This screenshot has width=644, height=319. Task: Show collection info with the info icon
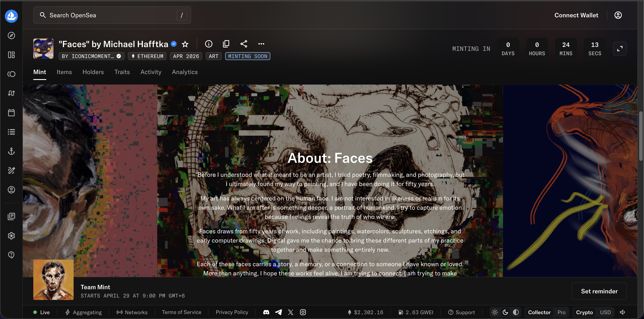[209, 44]
